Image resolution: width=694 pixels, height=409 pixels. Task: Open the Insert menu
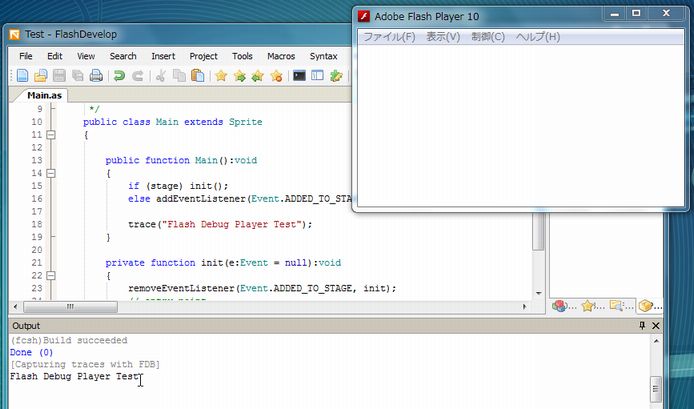[163, 56]
